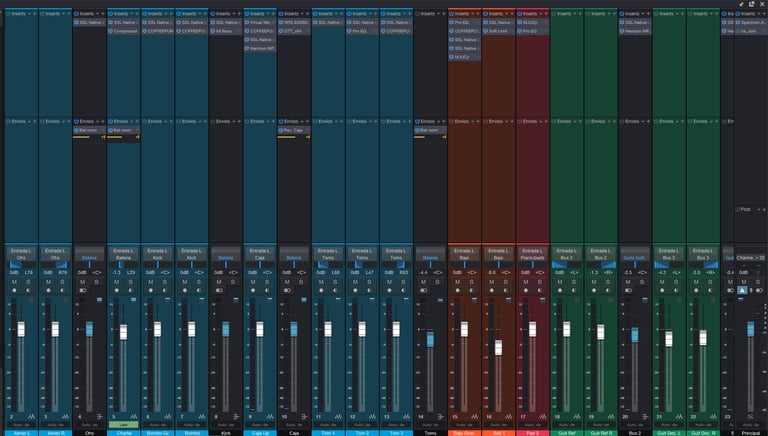Enable input monitor on the Tom 1 channel
Viewport: 768px width, 436px height.
(x=336, y=290)
